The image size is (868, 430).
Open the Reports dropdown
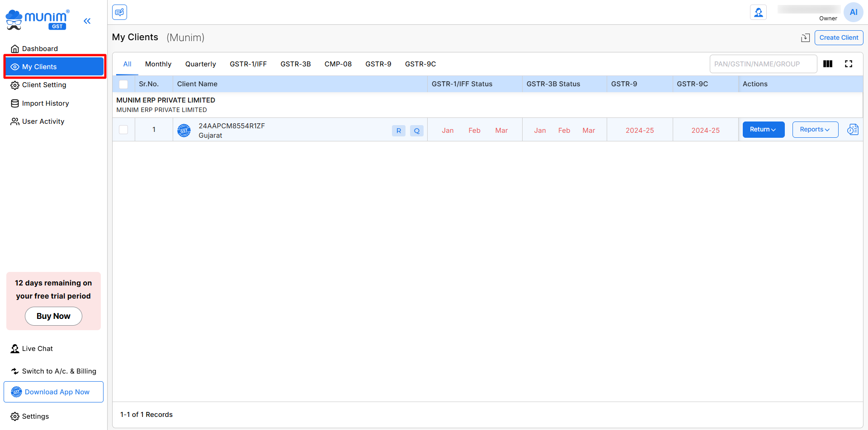(815, 130)
